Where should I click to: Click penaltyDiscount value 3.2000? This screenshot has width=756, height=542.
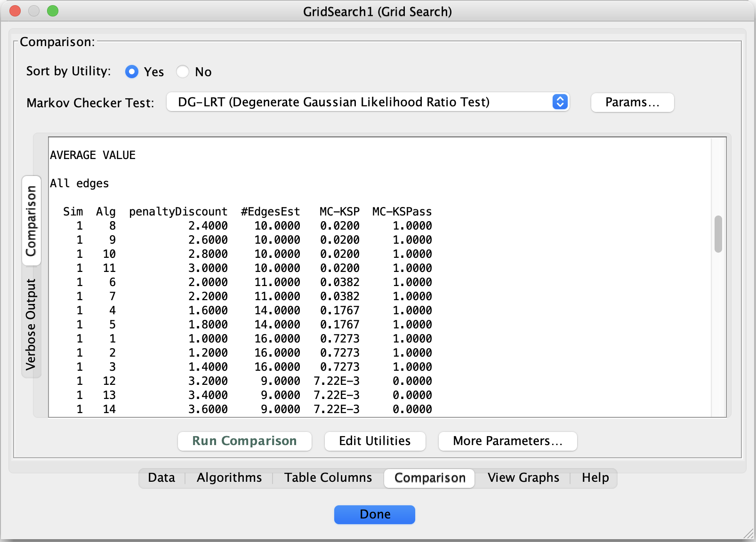tap(208, 381)
